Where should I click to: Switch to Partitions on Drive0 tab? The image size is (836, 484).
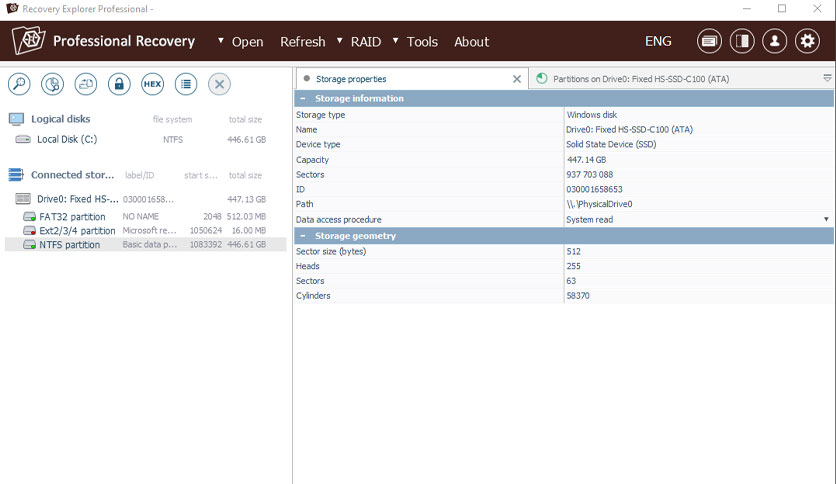point(641,79)
